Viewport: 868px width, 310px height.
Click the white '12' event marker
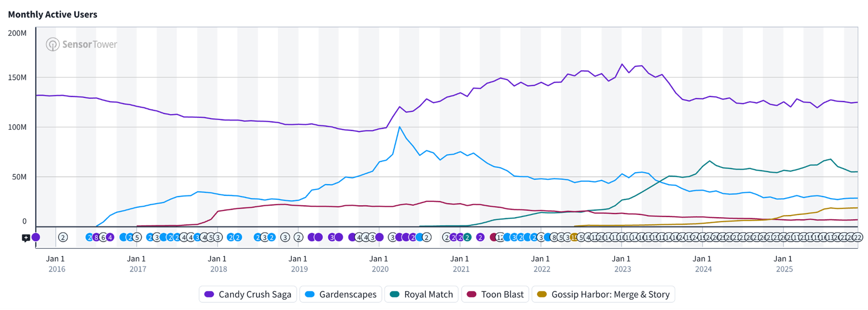click(500, 237)
